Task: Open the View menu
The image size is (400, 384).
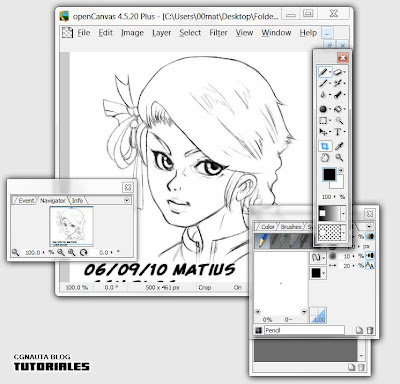Action: [x=244, y=33]
